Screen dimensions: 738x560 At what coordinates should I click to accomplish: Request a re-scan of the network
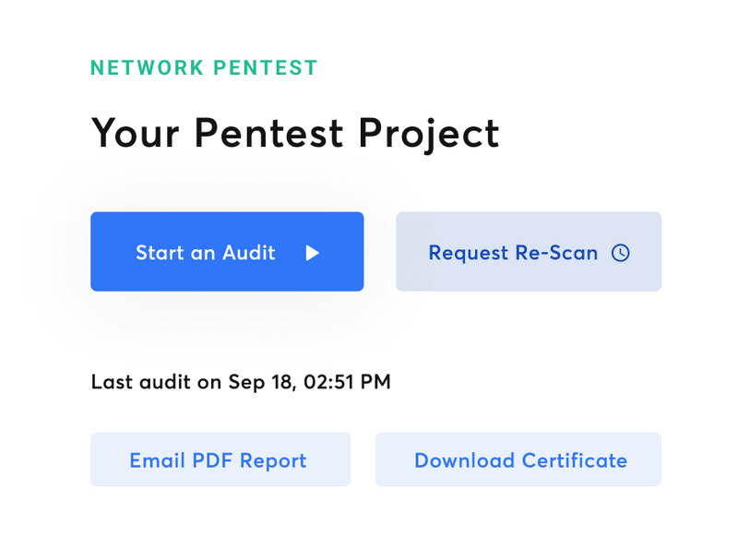point(529,252)
